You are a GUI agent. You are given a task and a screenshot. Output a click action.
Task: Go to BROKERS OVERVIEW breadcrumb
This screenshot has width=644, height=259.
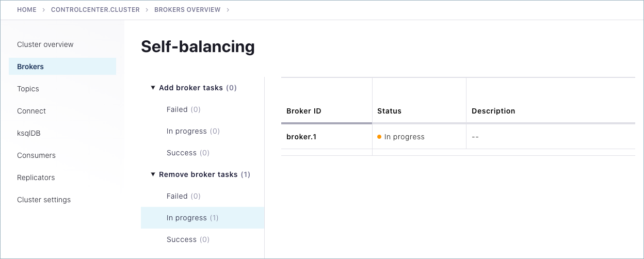187,10
